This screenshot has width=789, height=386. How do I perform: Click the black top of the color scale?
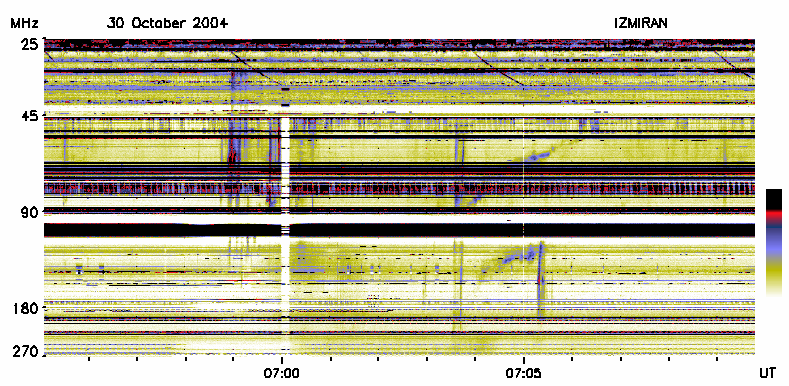774,199
